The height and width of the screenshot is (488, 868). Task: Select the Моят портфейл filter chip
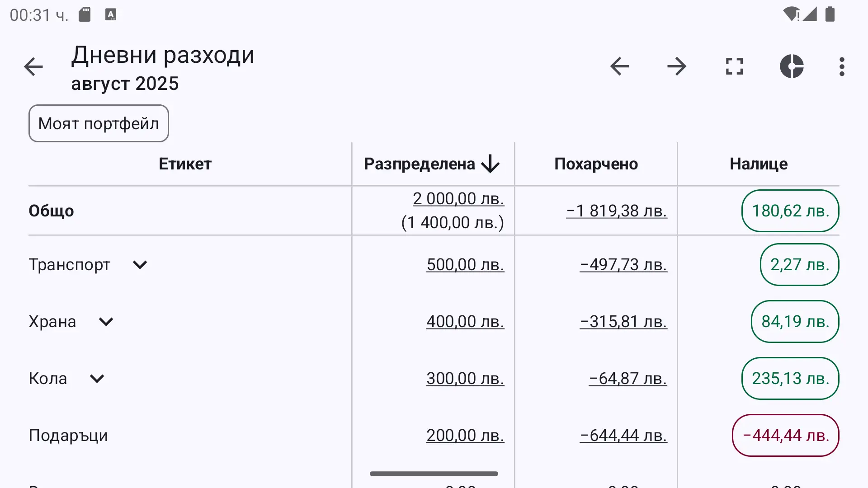point(99,123)
